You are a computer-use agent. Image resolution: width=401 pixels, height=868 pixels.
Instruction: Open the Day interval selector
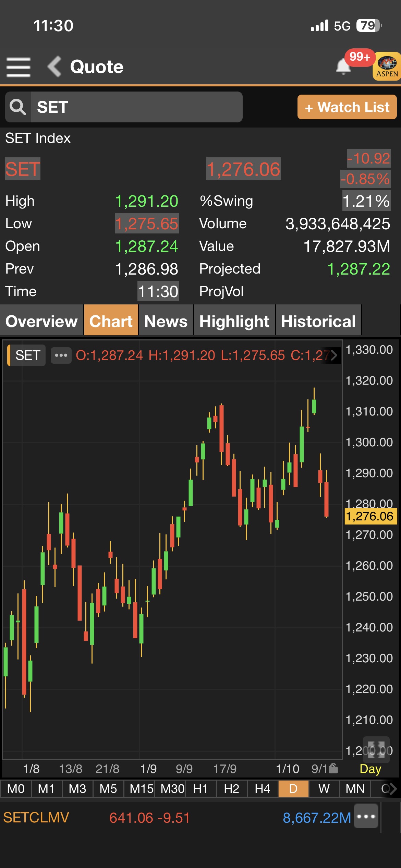click(x=370, y=769)
